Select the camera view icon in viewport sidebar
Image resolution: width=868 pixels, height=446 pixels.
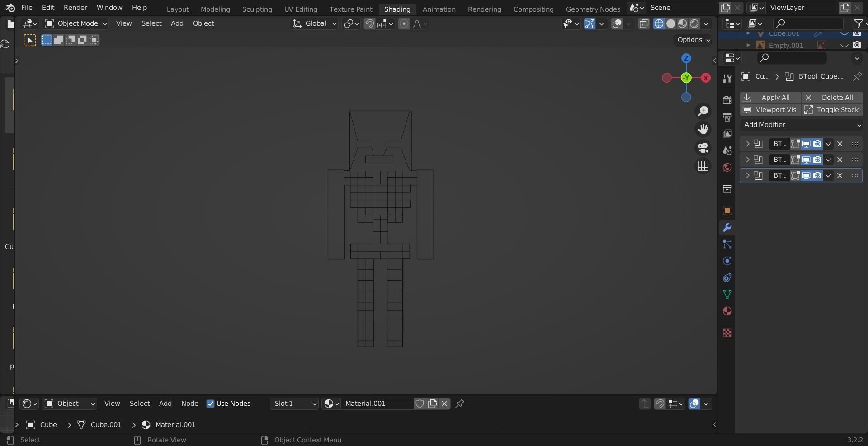pos(703,147)
